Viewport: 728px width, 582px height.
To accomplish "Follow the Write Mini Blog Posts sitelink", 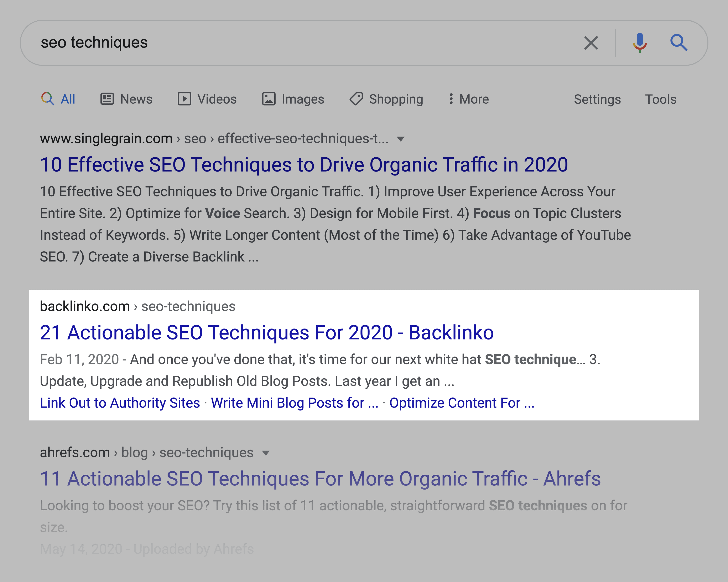I will [x=295, y=403].
